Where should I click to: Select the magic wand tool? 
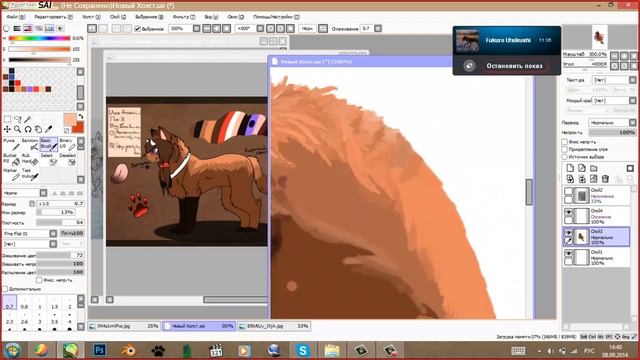coord(28,119)
